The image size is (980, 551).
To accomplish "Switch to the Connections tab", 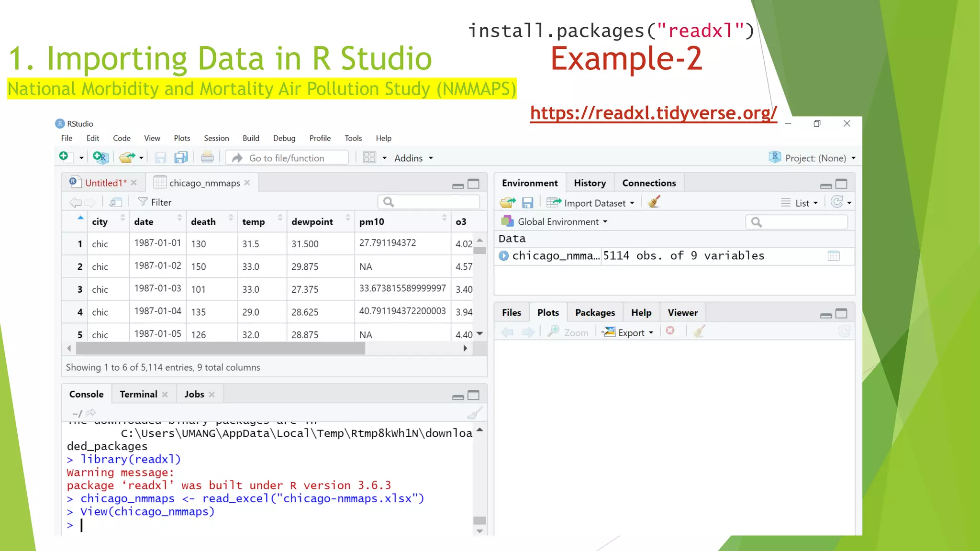I will 649,183.
